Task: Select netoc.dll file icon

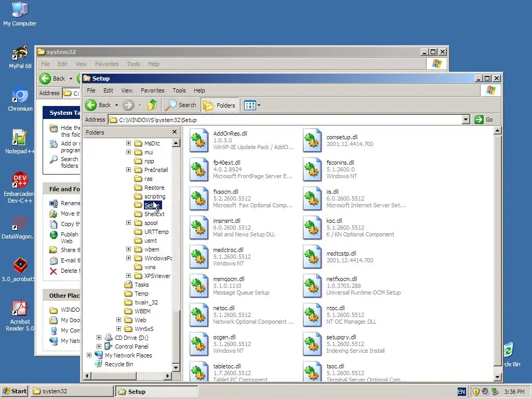Action: [199, 315]
